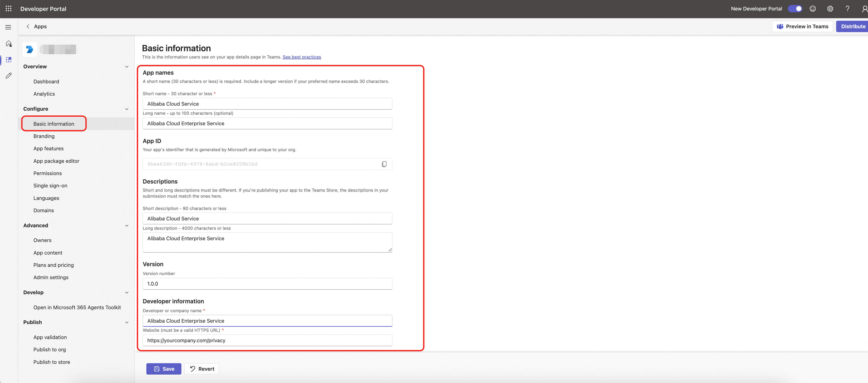Open the See best practices link
This screenshot has height=383, width=868.
tap(302, 57)
